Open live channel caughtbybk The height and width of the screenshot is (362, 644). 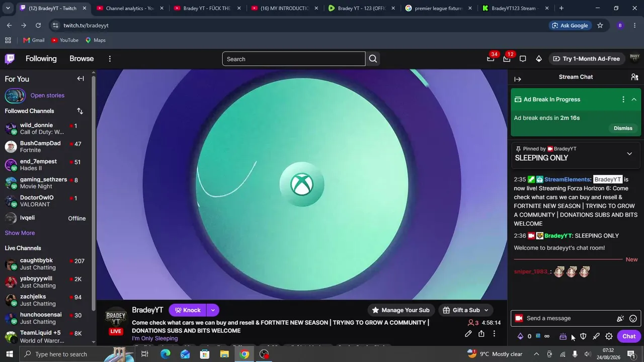point(45,264)
